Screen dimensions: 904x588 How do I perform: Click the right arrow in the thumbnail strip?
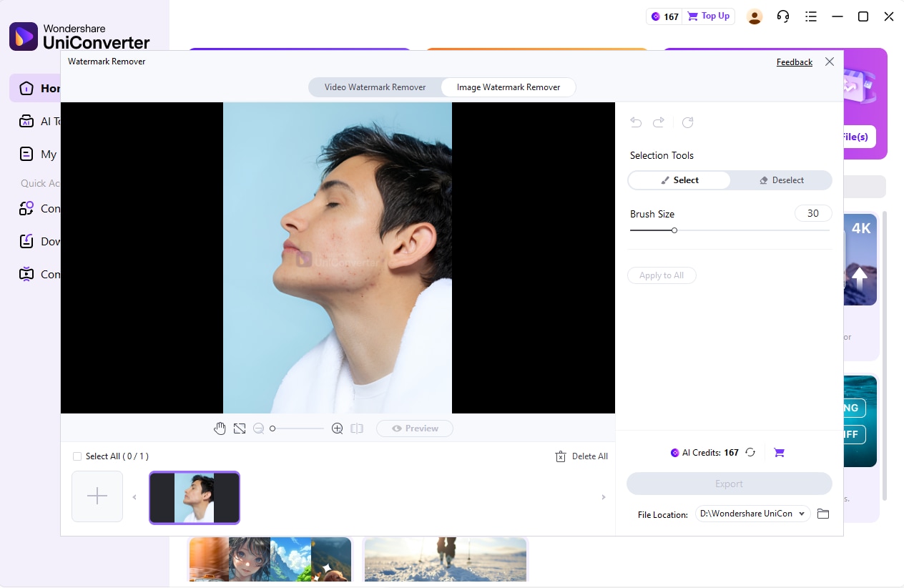click(x=604, y=496)
